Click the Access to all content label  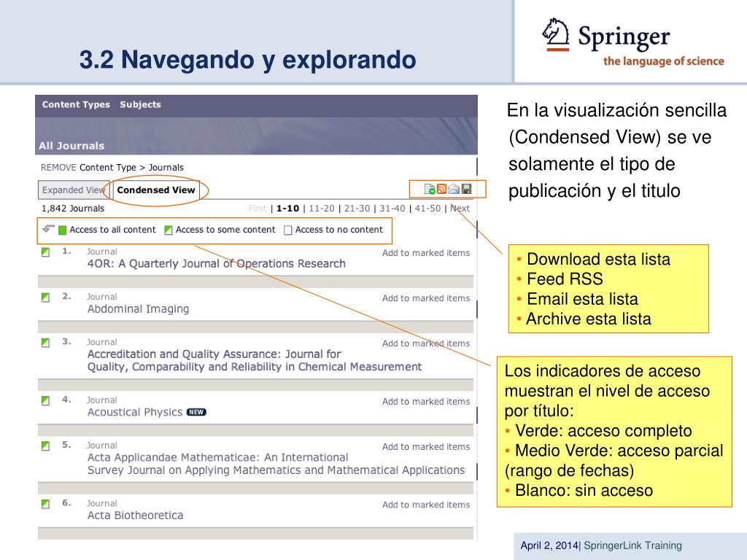point(112,230)
